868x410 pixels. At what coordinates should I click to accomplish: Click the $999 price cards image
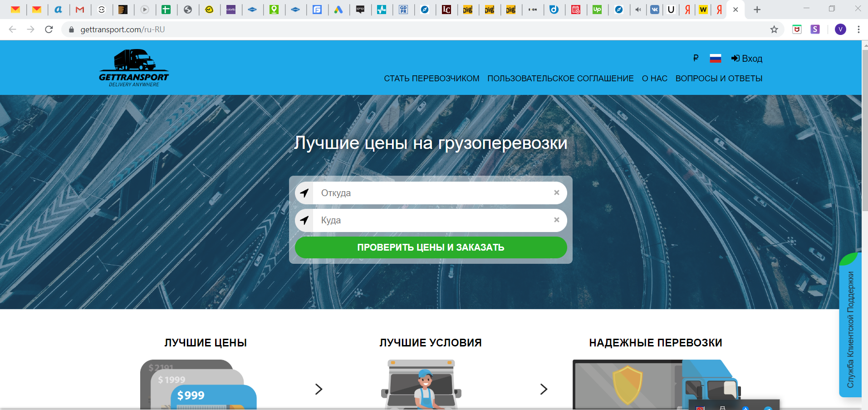point(198,385)
